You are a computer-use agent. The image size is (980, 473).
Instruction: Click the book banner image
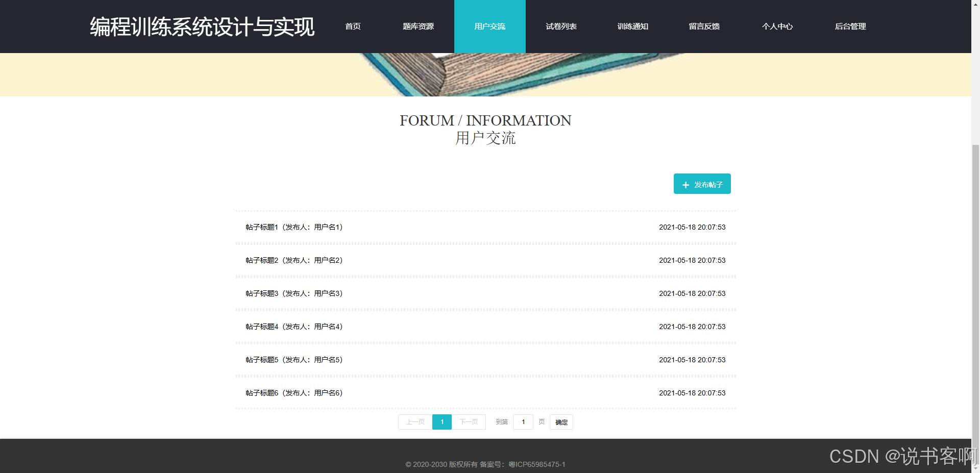pyautogui.click(x=485, y=74)
